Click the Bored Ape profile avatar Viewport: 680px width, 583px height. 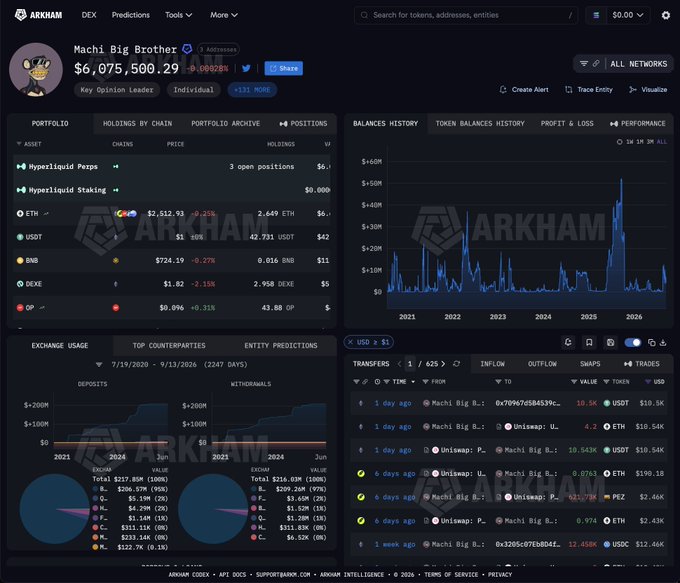point(36,69)
